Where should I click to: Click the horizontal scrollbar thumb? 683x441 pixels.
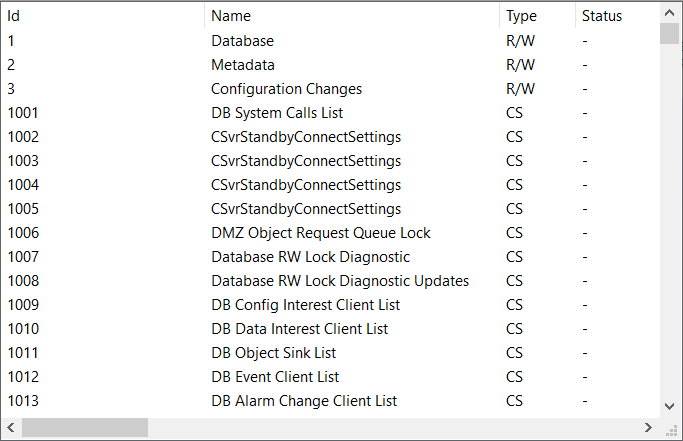[85, 428]
